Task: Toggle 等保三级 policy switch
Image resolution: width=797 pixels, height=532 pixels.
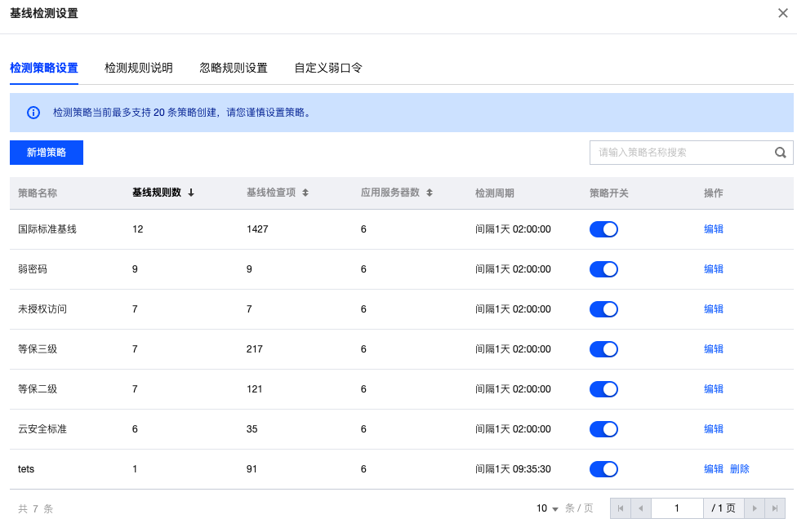Action: [603, 349]
